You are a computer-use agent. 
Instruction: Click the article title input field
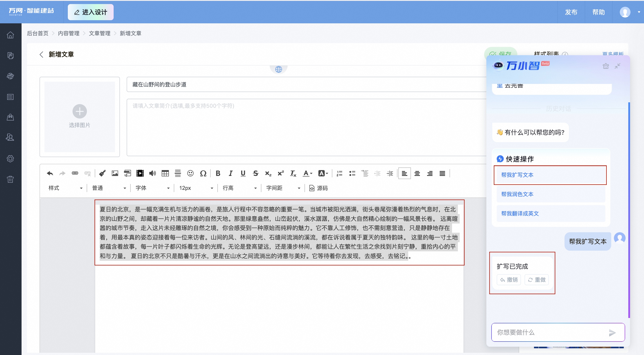(x=306, y=84)
